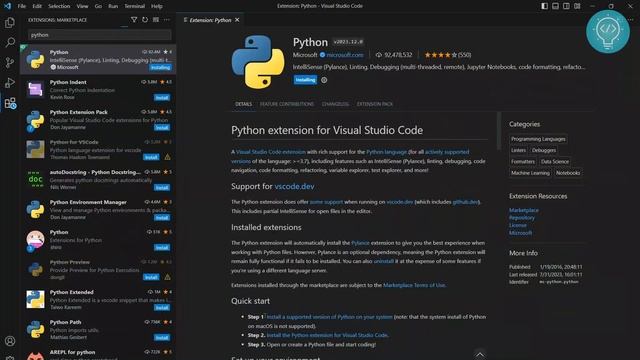Viewport: 640px width, 360px height.
Task: Select the Python Extended extension row
Action: (x=98, y=300)
